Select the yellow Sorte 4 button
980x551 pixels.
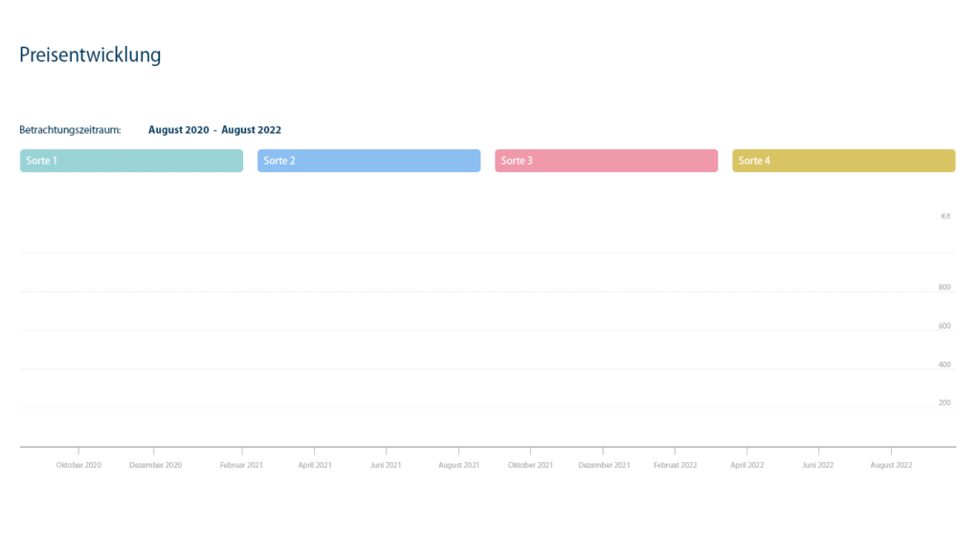[844, 161]
